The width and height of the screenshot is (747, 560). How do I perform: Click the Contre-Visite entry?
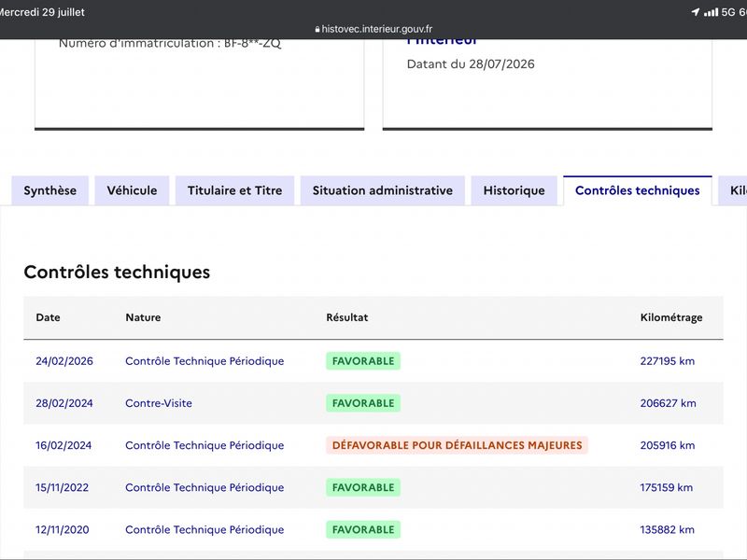pos(159,403)
